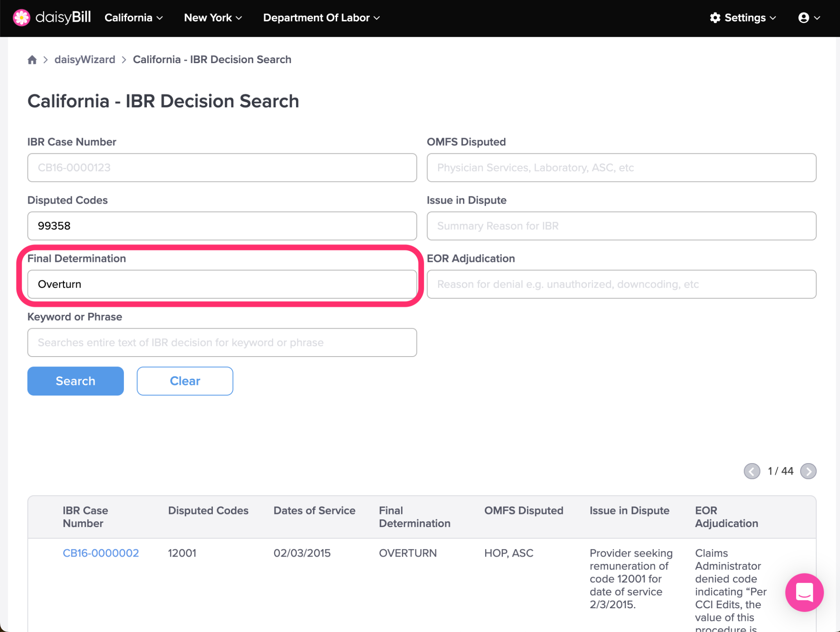Select the Final Determination Overturn field
840x632 pixels.
[x=222, y=284]
